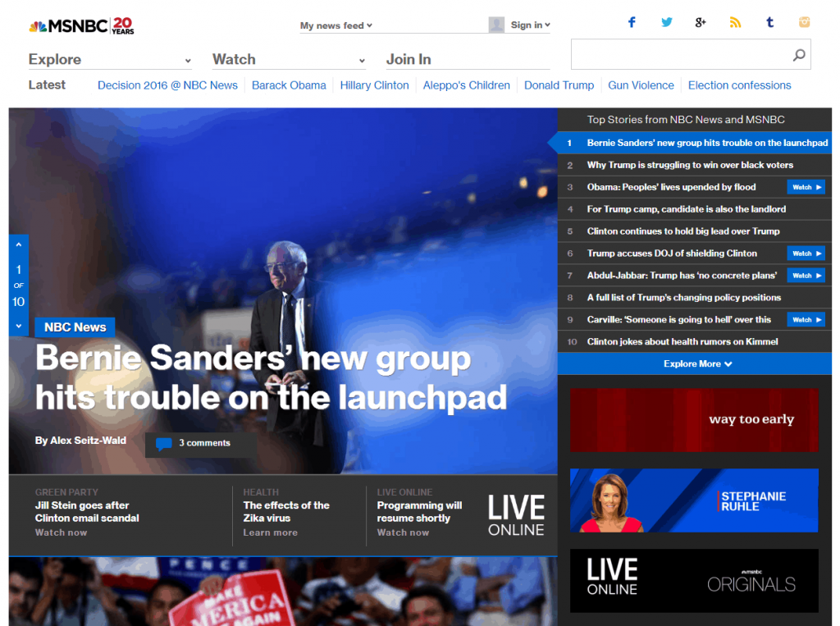Viewport: 840px width, 626px height.
Task: Open the My news feed dropdown
Action: tap(336, 25)
